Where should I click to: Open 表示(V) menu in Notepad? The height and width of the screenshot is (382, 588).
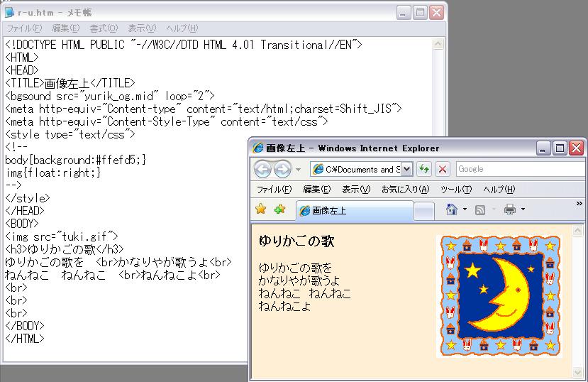(x=142, y=28)
